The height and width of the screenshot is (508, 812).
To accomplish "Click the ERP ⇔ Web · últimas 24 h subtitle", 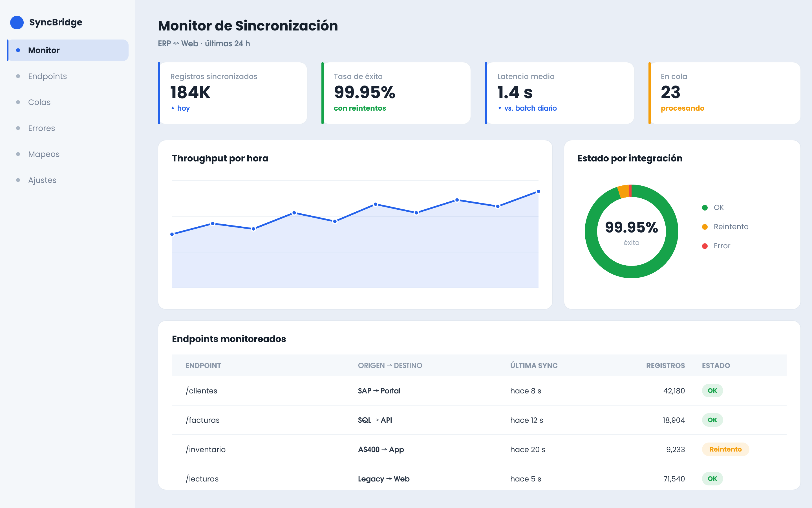I will (x=204, y=44).
